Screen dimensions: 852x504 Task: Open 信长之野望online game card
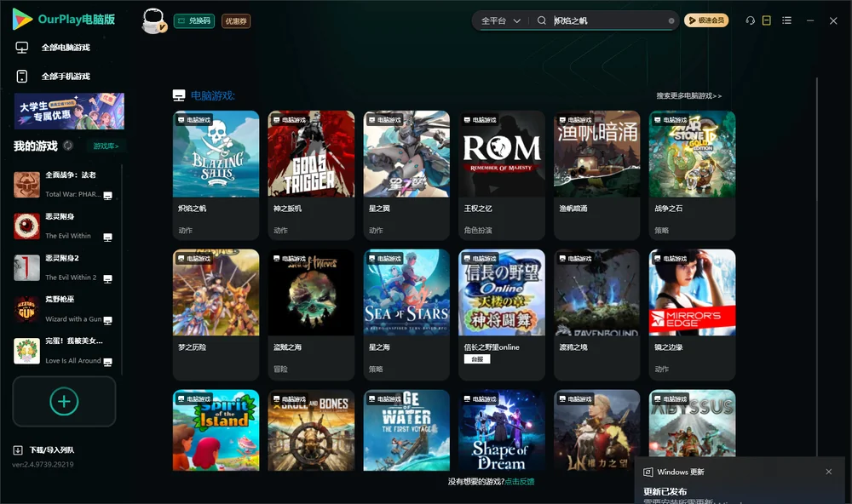pos(502,314)
